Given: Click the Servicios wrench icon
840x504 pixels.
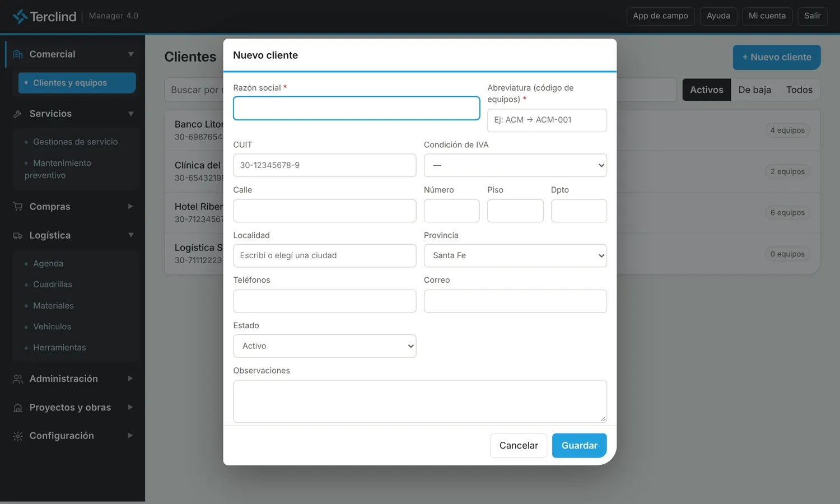Looking at the screenshot, I should point(18,114).
